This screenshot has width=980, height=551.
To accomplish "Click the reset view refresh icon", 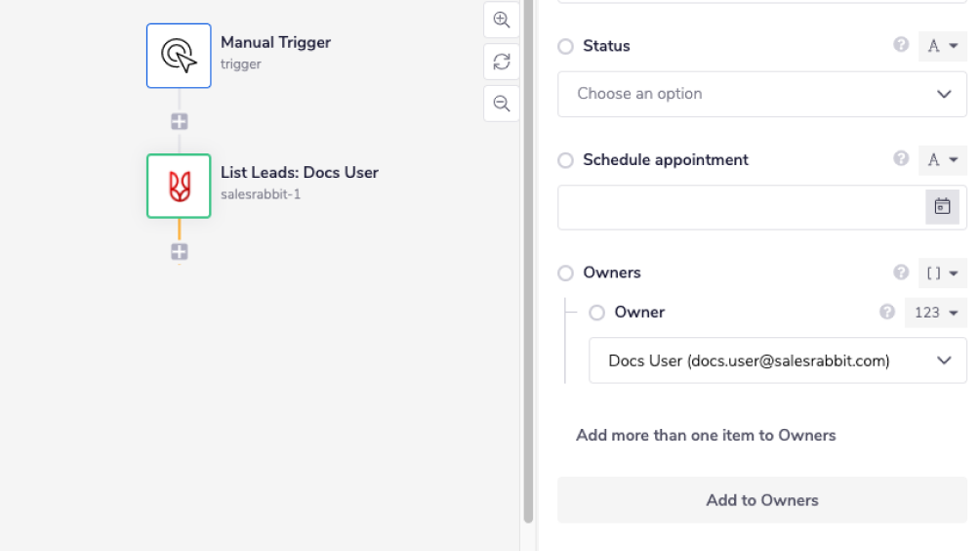I will pyautogui.click(x=502, y=62).
